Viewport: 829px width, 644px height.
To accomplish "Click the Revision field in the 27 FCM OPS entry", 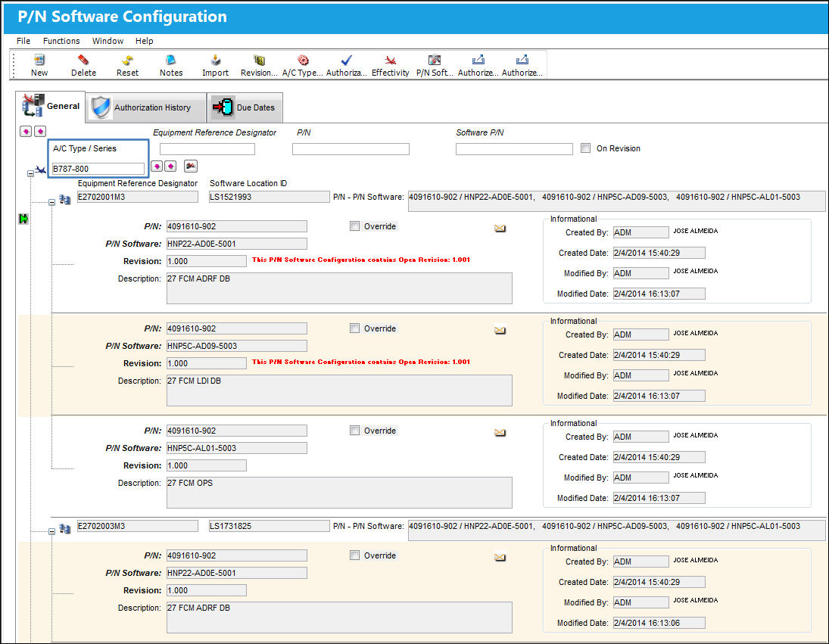I will pyautogui.click(x=206, y=465).
